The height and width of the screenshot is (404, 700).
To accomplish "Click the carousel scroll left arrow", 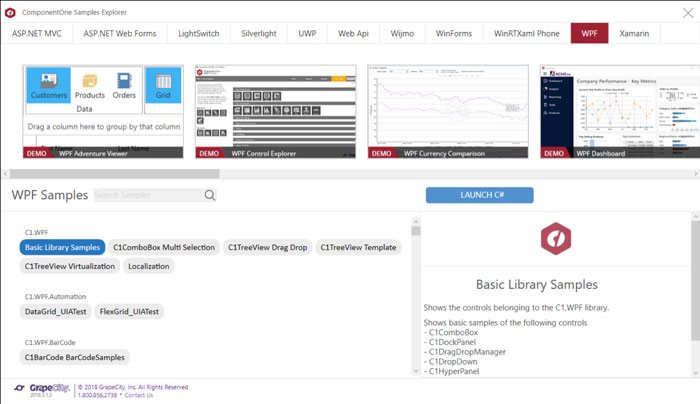I will (5, 174).
